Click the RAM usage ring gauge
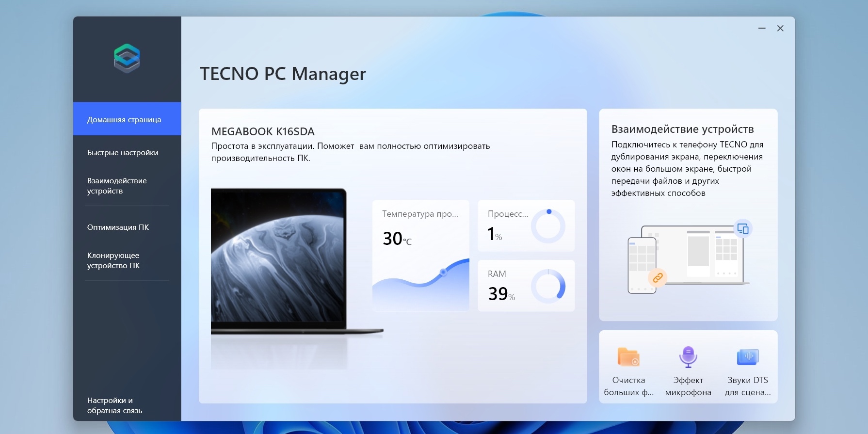The image size is (868, 434). 548,286
